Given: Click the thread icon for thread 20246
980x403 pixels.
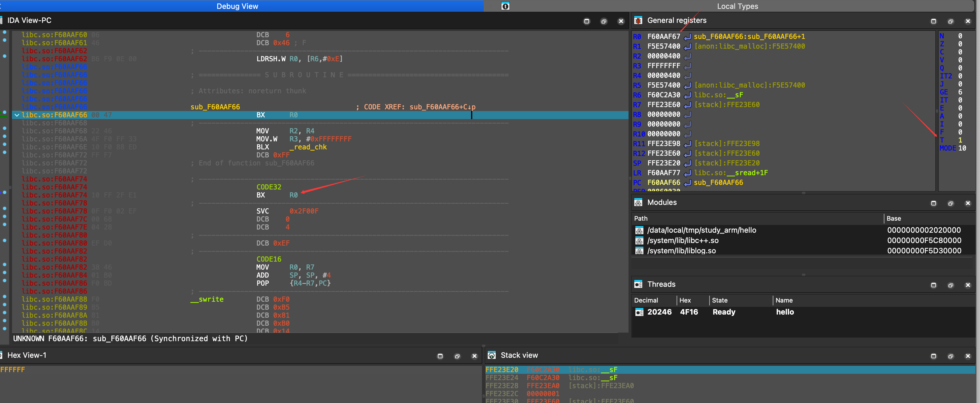Looking at the screenshot, I should click(x=639, y=312).
